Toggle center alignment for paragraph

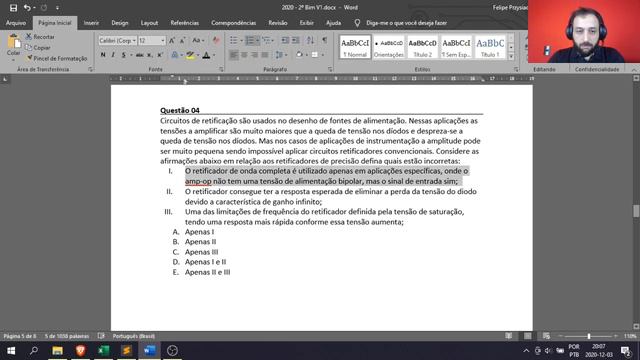click(244, 55)
